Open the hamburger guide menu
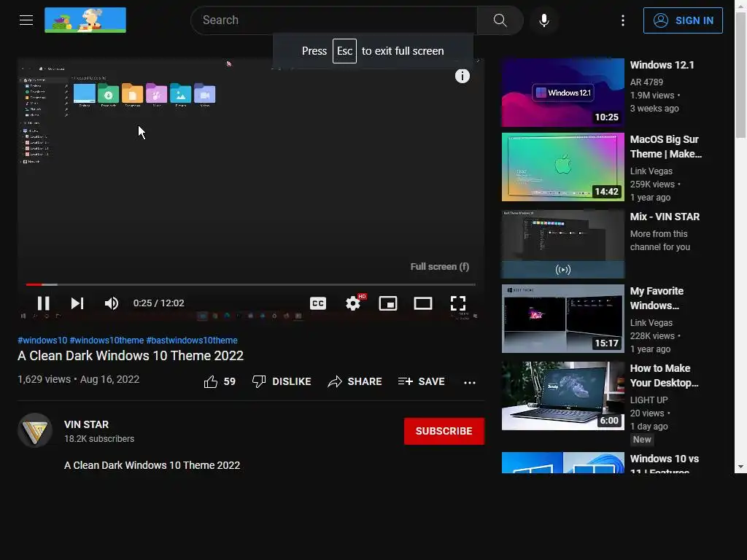Screen dimensions: 747x560 click(x=26, y=20)
